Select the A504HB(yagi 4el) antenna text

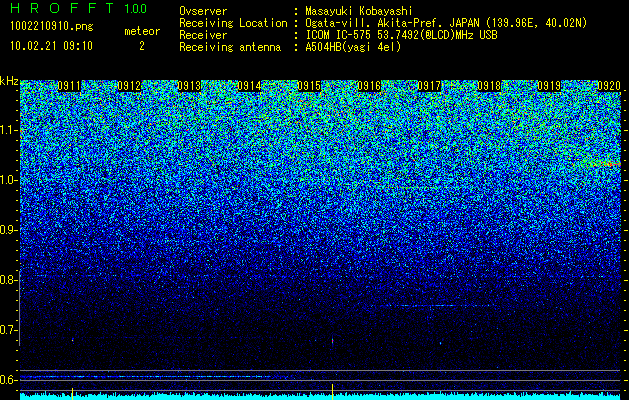tap(353, 47)
